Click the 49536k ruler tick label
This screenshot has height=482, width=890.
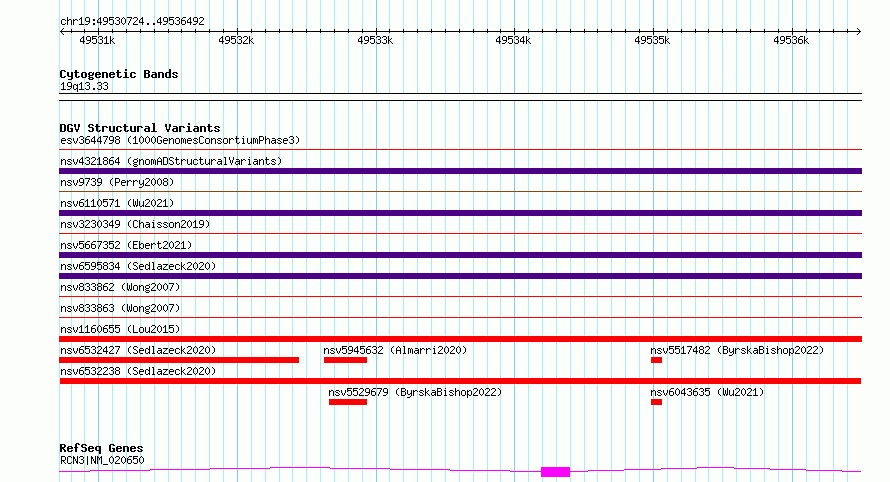791,41
